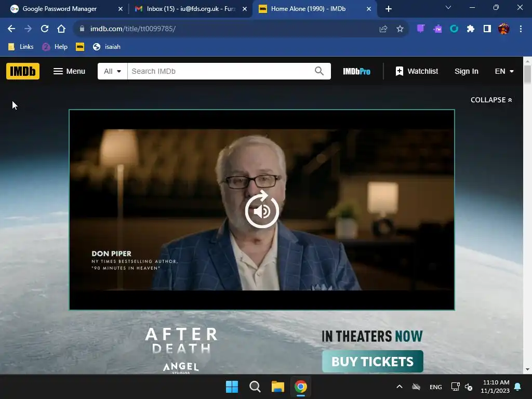Open the notifications bell

[518, 387]
